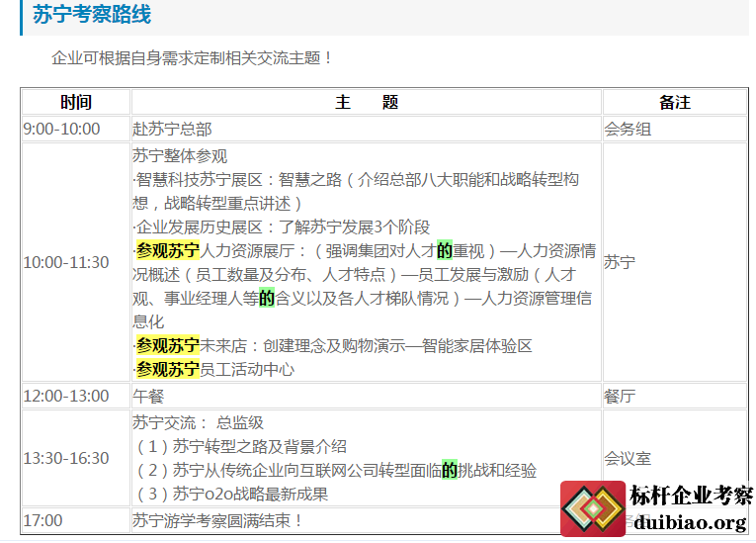Click the line 苏宁整体参观
The width and height of the screenshot is (756, 543).
pos(179,156)
